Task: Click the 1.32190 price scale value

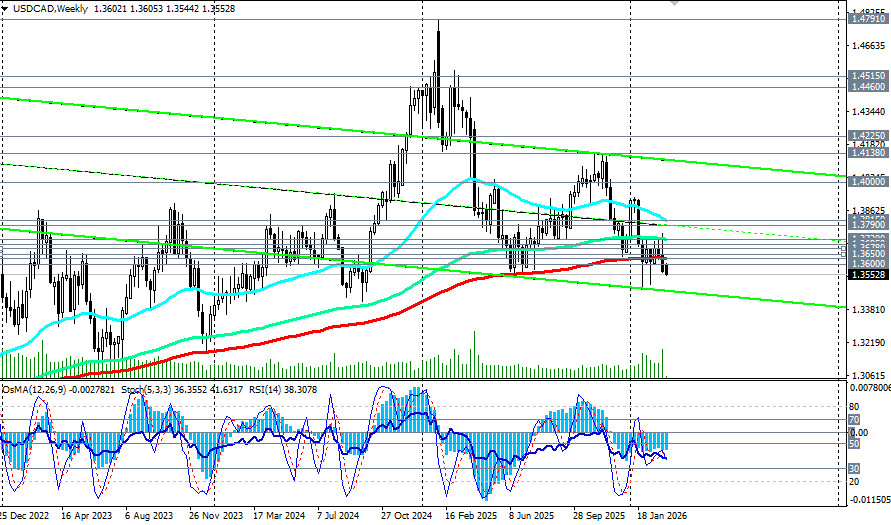Action: pyautogui.click(x=869, y=343)
